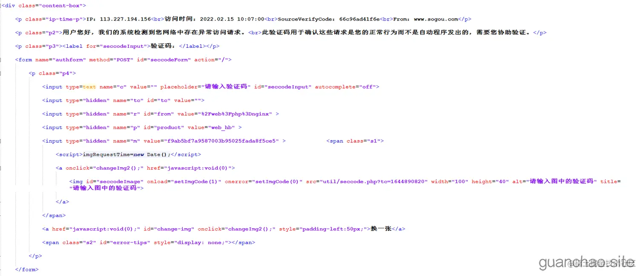Click the value %2Fweb%3Fphp%3Dnginx

pyautogui.click(x=236, y=114)
